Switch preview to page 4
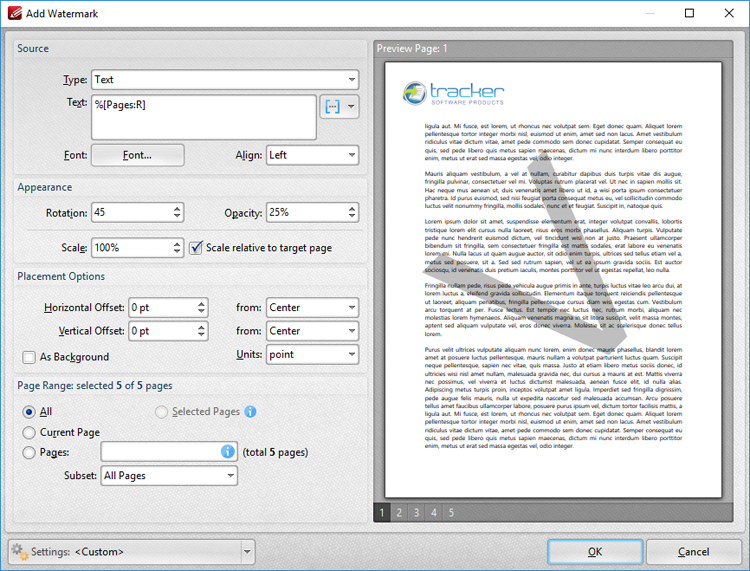The height and width of the screenshot is (571, 750). [434, 513]
